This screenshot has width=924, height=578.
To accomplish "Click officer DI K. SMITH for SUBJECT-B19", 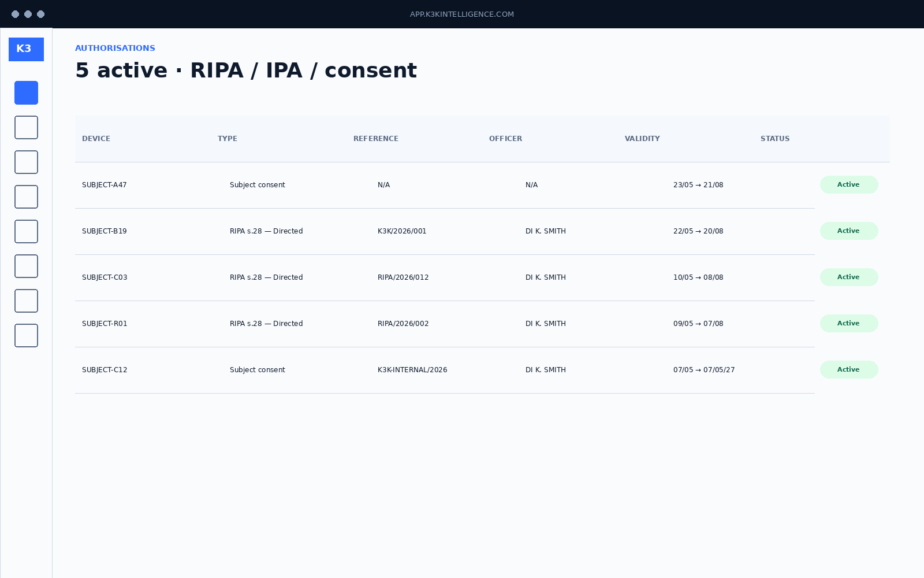I will pyautogui.click(x=546, y=231).
